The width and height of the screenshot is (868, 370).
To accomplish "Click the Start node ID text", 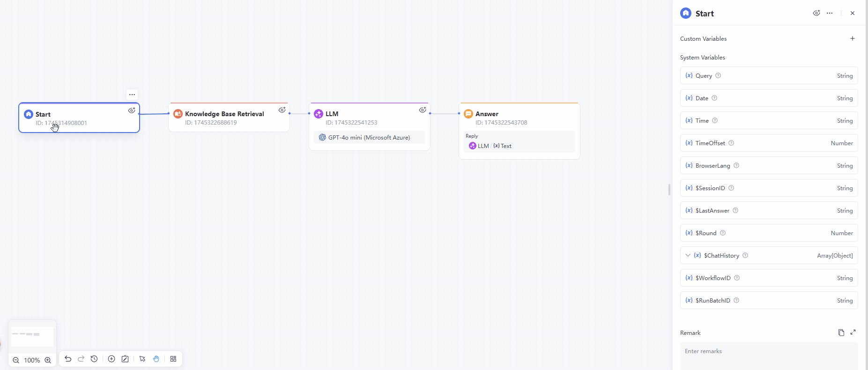I will 61,123.
